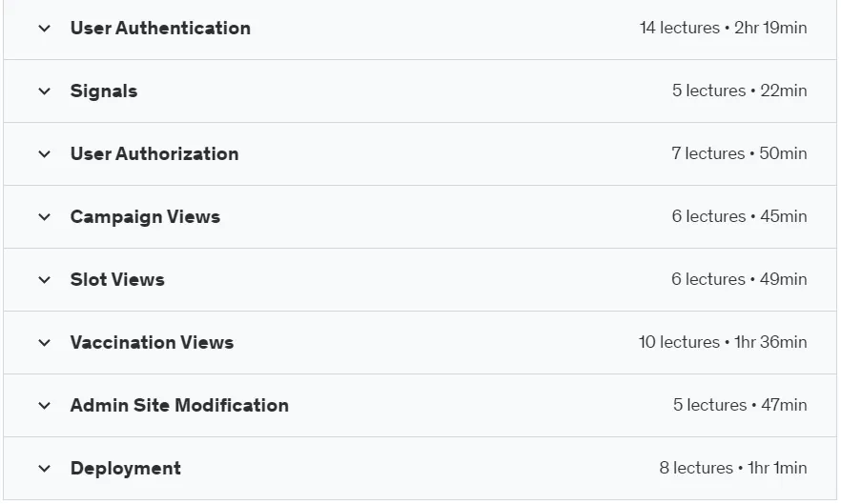This screenshot has width=841, height=504.
Task: Click the 14 lectures 2hr 19min label
Action: pos(723,28)
